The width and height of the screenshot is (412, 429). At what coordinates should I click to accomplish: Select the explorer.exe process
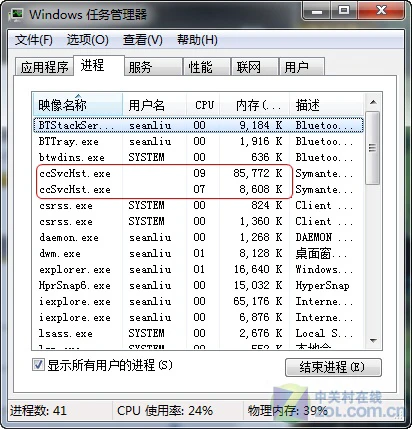(x=198, y=269)
